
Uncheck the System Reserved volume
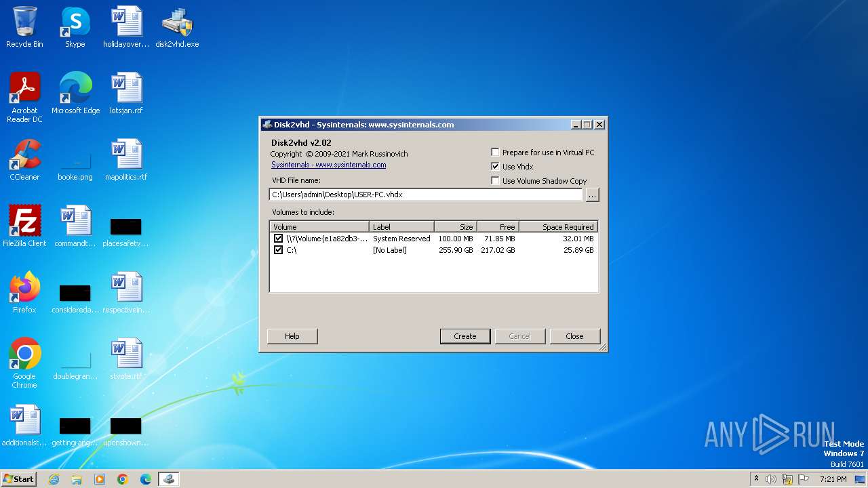[278, 239]
